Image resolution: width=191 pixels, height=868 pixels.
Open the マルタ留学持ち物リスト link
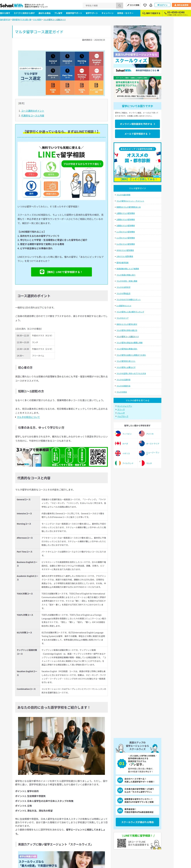[x=126, y=361]
